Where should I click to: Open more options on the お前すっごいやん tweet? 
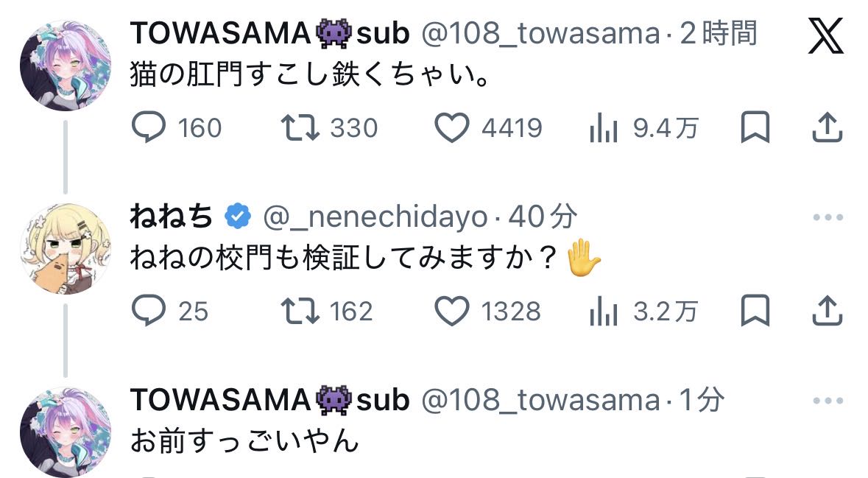tap(827, 401)
